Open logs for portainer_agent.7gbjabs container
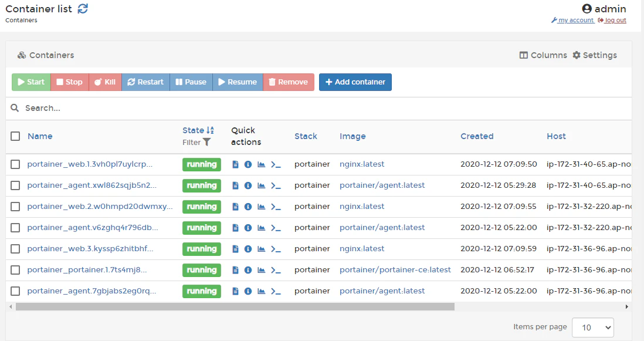Image resolution: width=644 pixels, height=341 pixels. [235, 291]
